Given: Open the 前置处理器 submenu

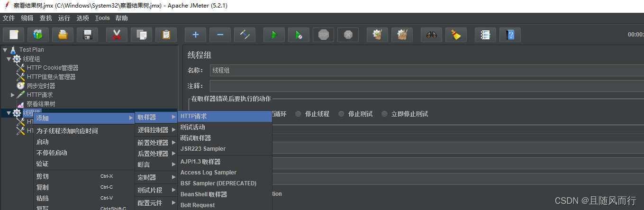Looking at the screenshot, I should (x=156, y=143).
